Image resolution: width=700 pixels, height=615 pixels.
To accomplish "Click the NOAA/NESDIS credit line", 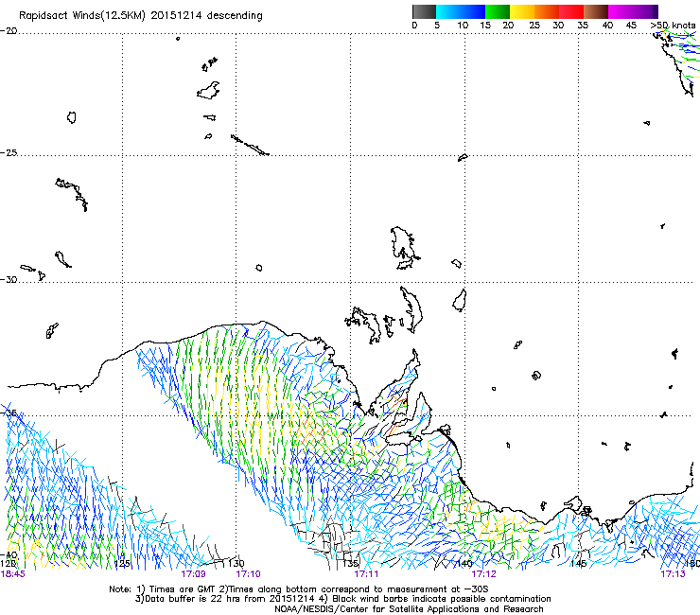I will click(409, 609).
